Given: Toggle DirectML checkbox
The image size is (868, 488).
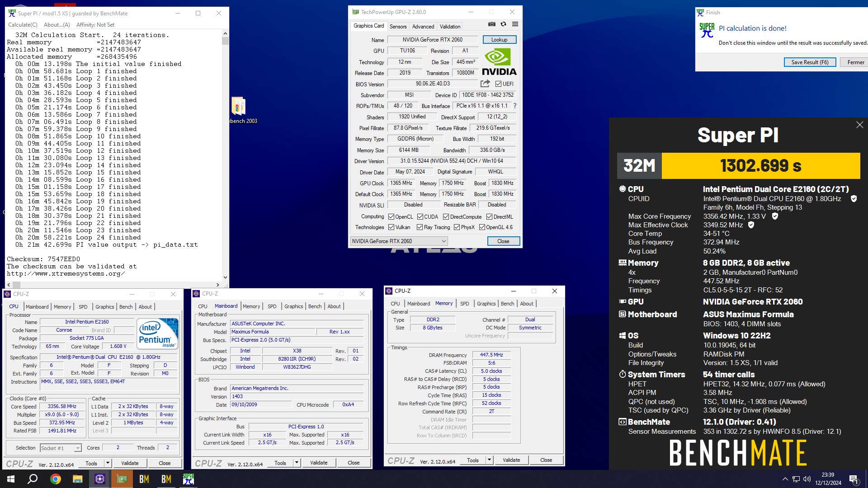Looking at the screenshot, I should pyautogui.click(x=489, y=217).
